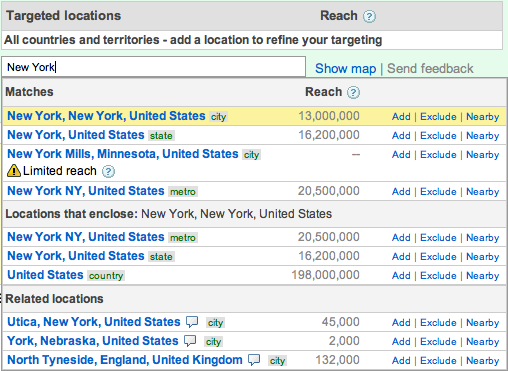
Task: Show Nearby for York, Nebraska
Action: pyautogui.click(x=482, y=342)
